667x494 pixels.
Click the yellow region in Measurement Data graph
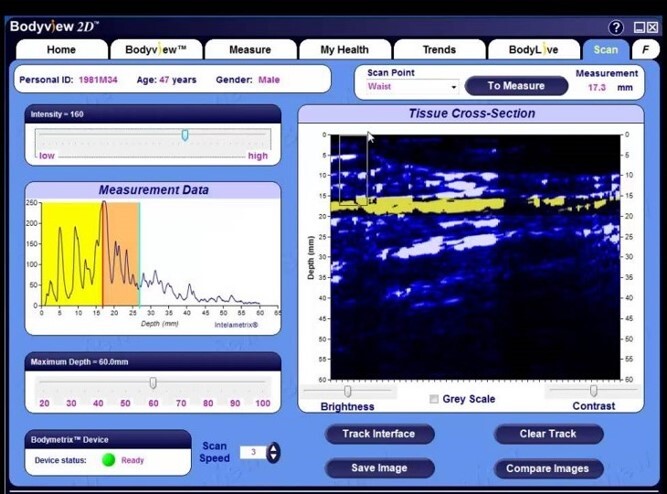point(72,254)
